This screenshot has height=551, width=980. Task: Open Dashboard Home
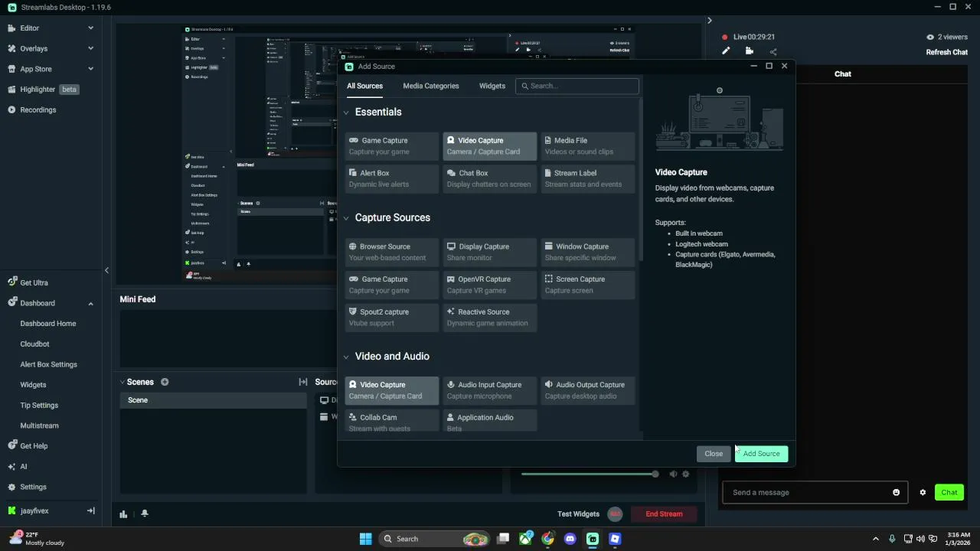click(x=48, y=324)
